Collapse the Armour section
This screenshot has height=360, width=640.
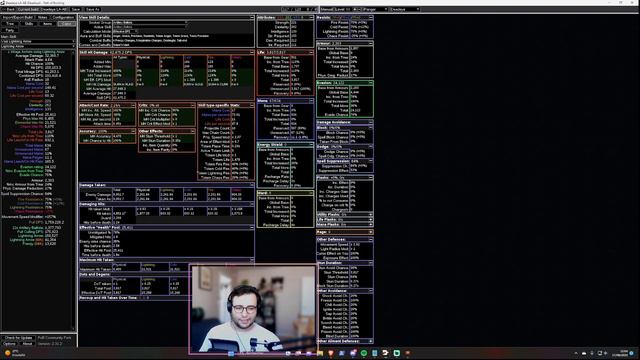click(x=371, y=43)
